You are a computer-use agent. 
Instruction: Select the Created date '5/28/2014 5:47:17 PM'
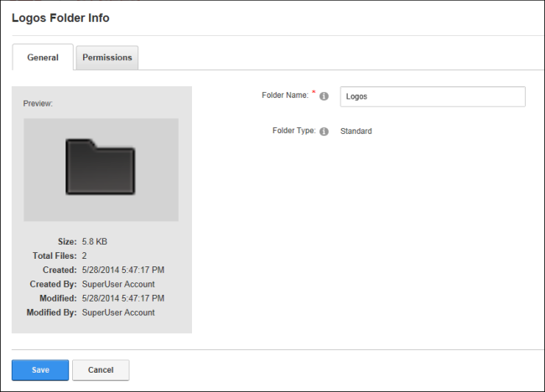click(x=123, y=271)
